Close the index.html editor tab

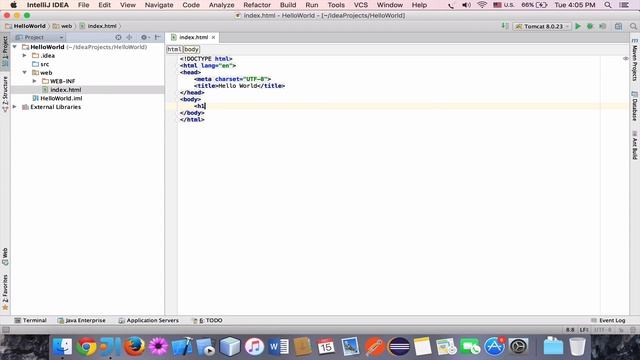213,37
